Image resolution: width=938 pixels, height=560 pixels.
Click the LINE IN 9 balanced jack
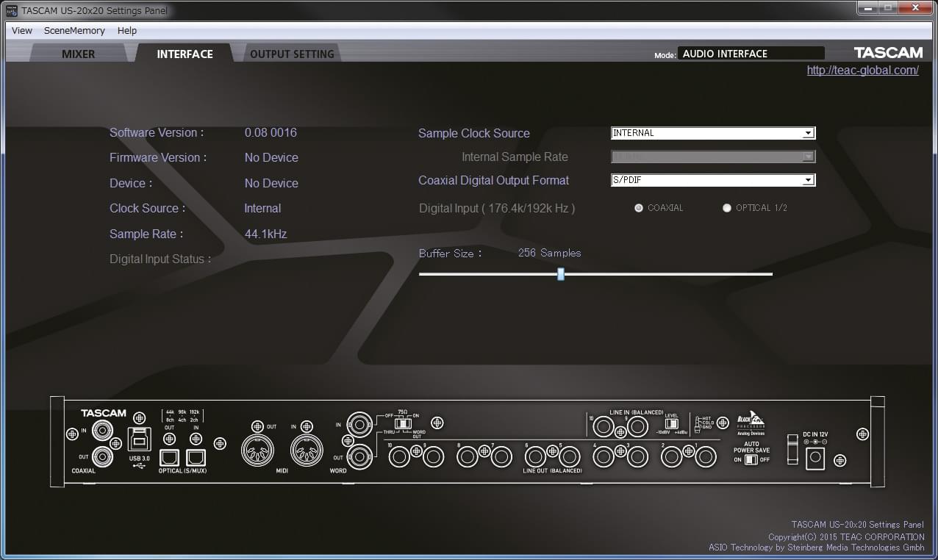(x=637, y=426)
